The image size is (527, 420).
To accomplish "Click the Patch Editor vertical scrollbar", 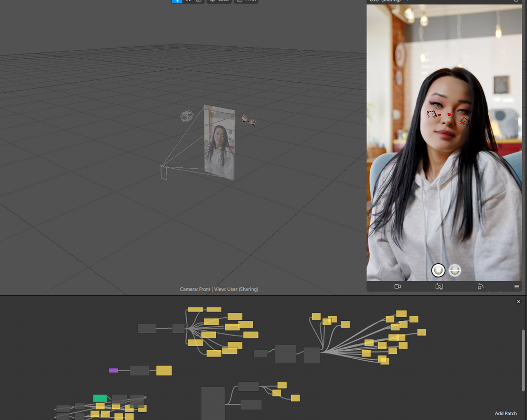I will point(523,360).
